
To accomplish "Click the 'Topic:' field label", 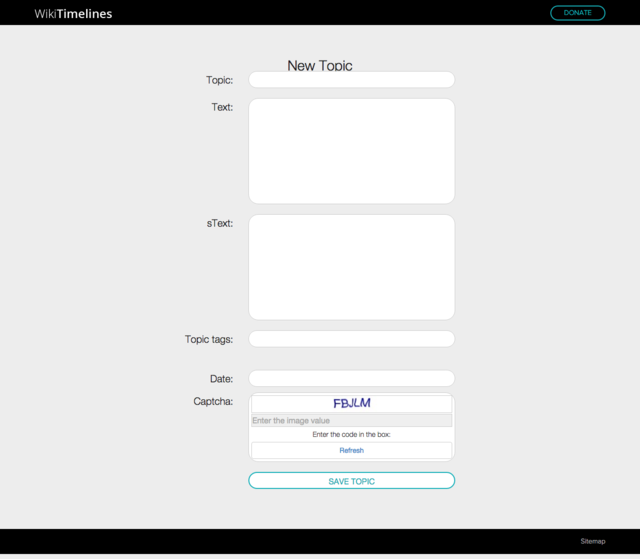I will tap(219, 80).
